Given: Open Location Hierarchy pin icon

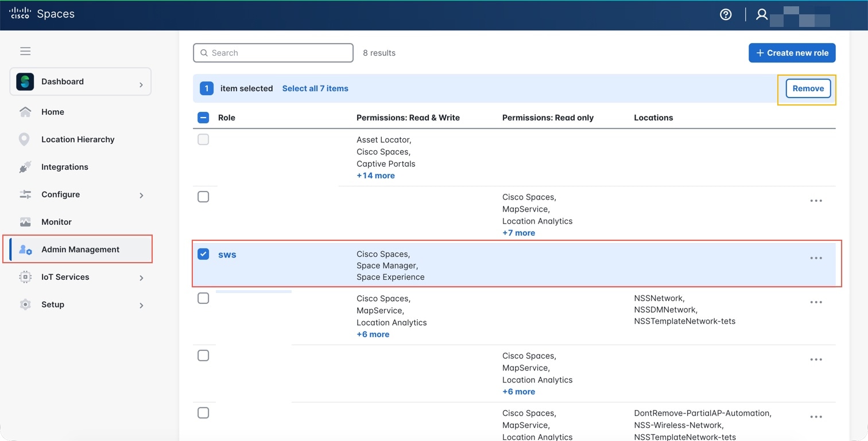Looking at the screenshot, I should coord(24,139).
